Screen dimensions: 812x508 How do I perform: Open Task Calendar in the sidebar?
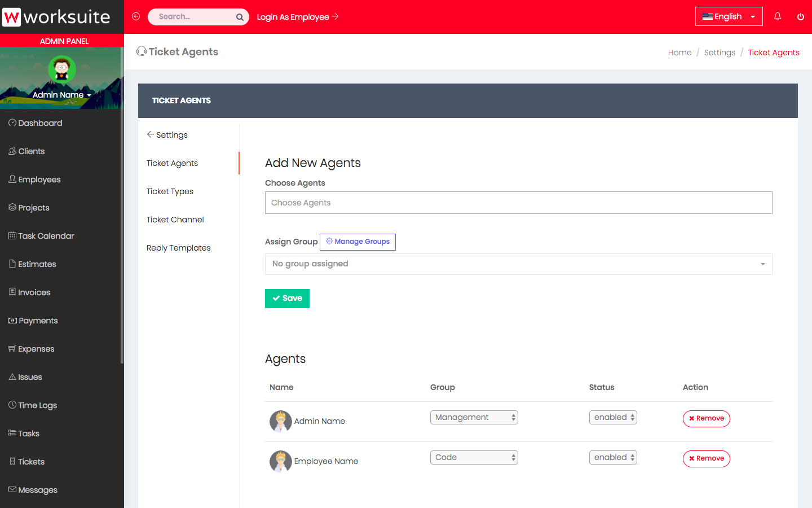coord(46,236)
